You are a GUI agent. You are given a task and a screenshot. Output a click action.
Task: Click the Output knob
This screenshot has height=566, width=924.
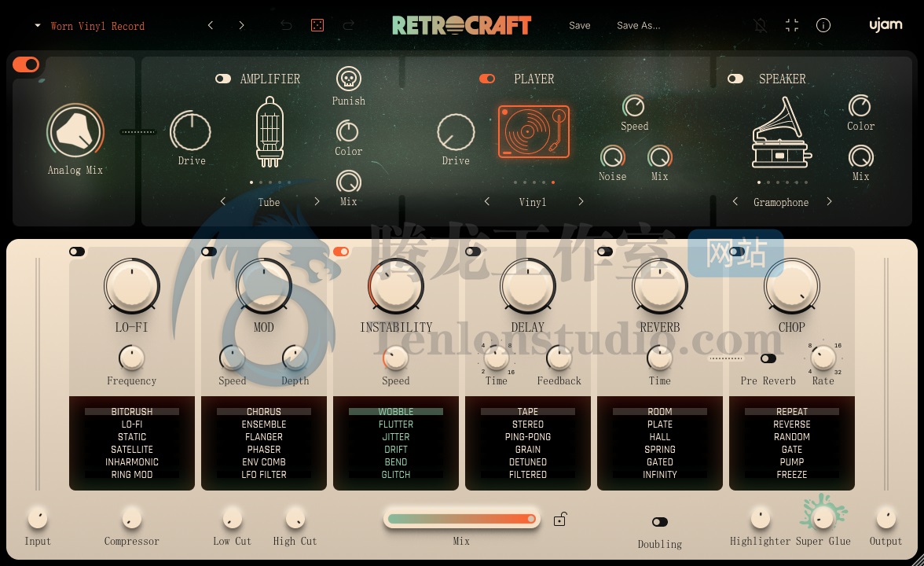point(885,518)
